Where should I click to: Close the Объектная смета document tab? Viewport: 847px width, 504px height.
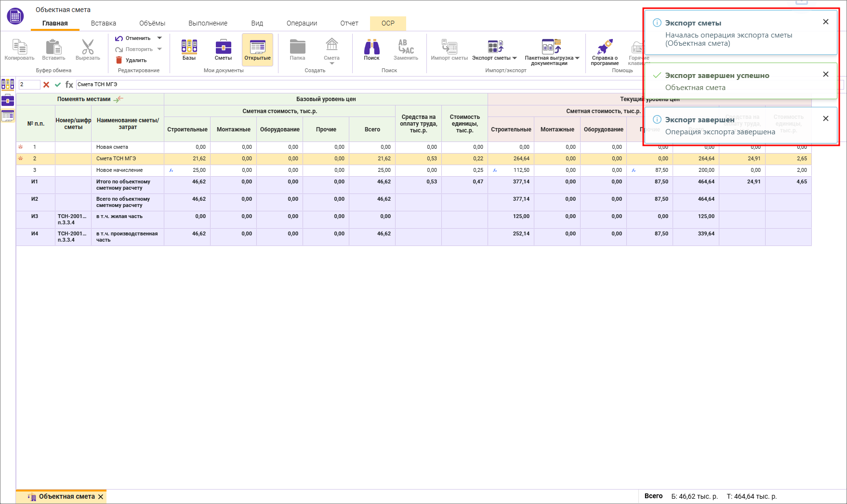tap(101, 497)
